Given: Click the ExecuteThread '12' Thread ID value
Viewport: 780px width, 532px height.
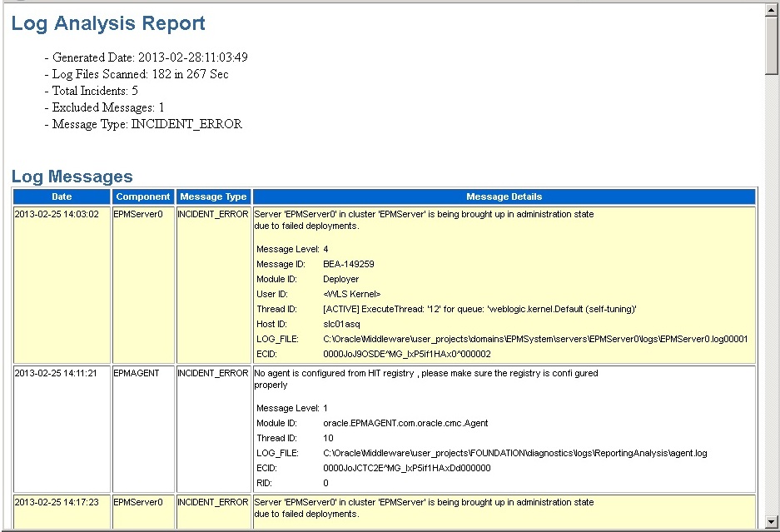Looking at the screenshot, I should tap(479, 309).
